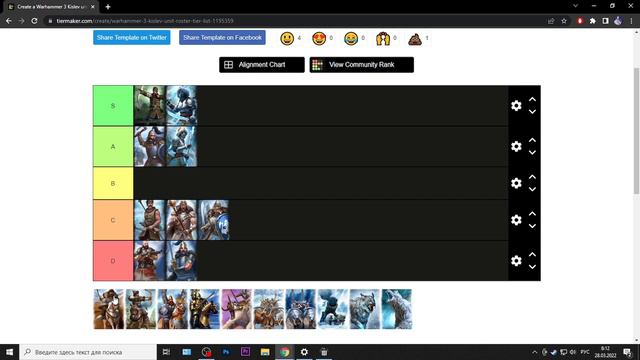This screenshot has width=640, height=360.
Task: Open a new browser tab
Action: point(108,7)
